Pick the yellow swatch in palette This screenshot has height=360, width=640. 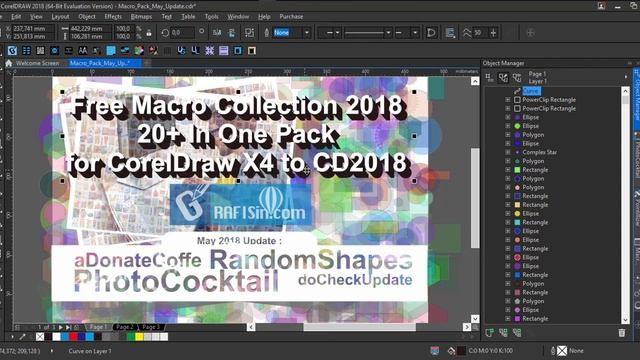139,337
